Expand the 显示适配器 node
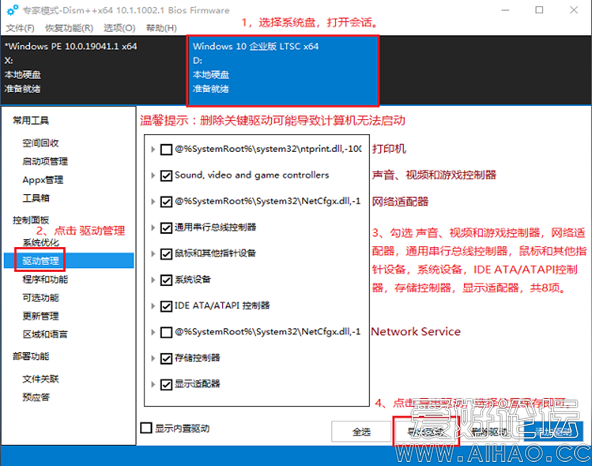592x466 pixels. (153, 384)
